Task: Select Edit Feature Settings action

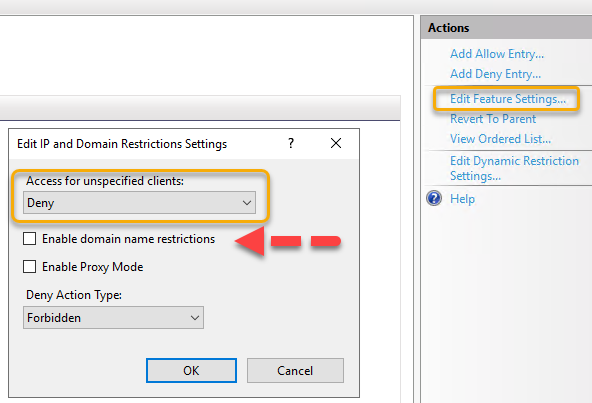Action: click(x=508, y=99)
